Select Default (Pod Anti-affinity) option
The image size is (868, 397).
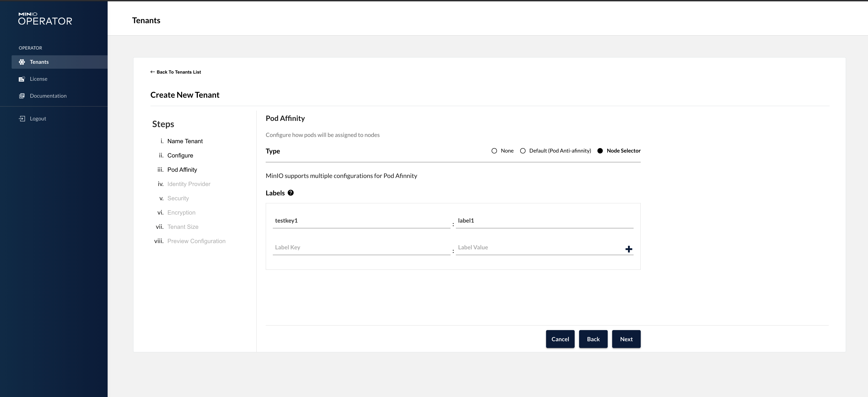point(523,151)
